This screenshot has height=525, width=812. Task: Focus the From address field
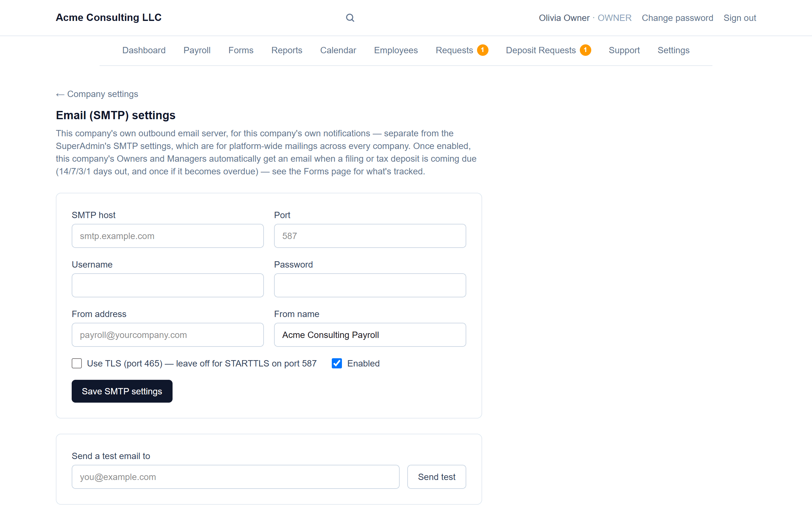click(167, 335)
